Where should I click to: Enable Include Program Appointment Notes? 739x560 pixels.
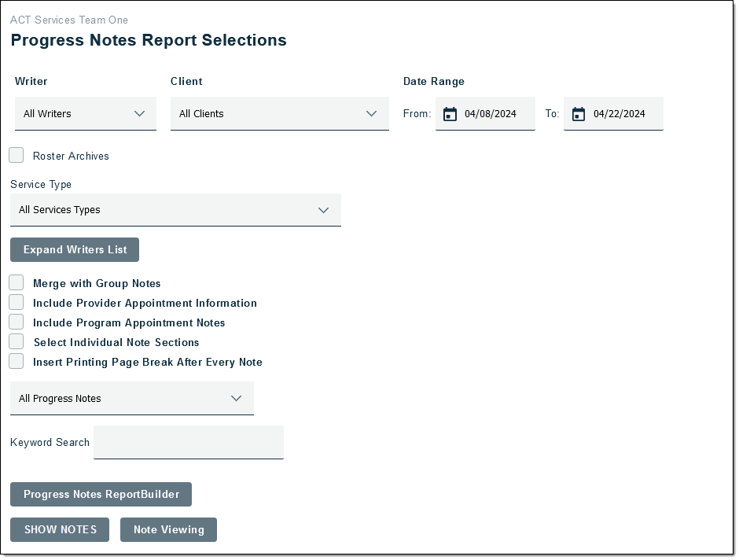coord(17,322)
